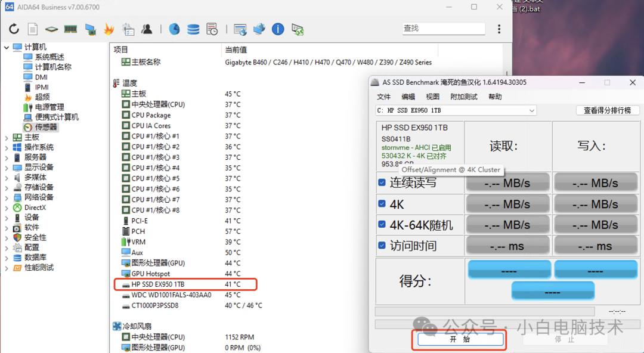Open the 视图 menu in AS SSD
The image size is (644, 353).
[x=433, y=97]
